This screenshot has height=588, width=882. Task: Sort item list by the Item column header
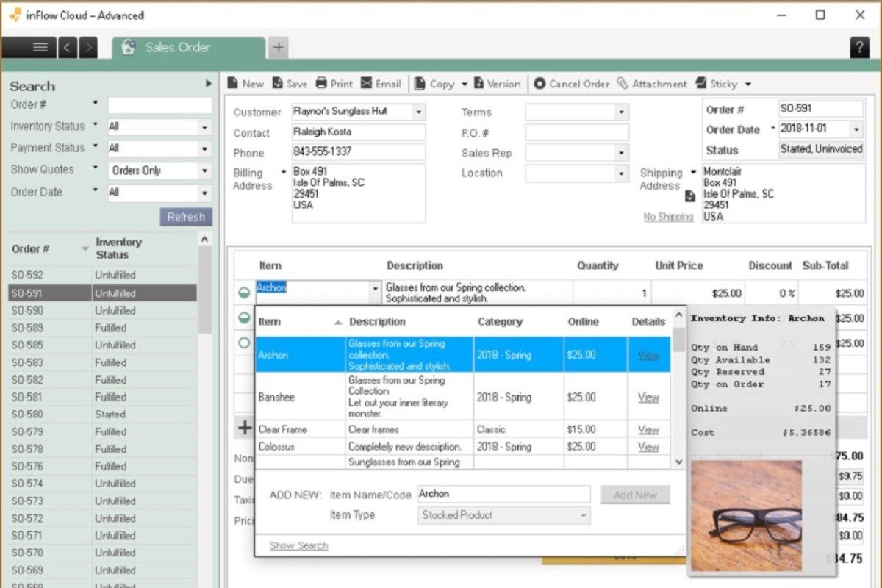click(x=300, y=321)
